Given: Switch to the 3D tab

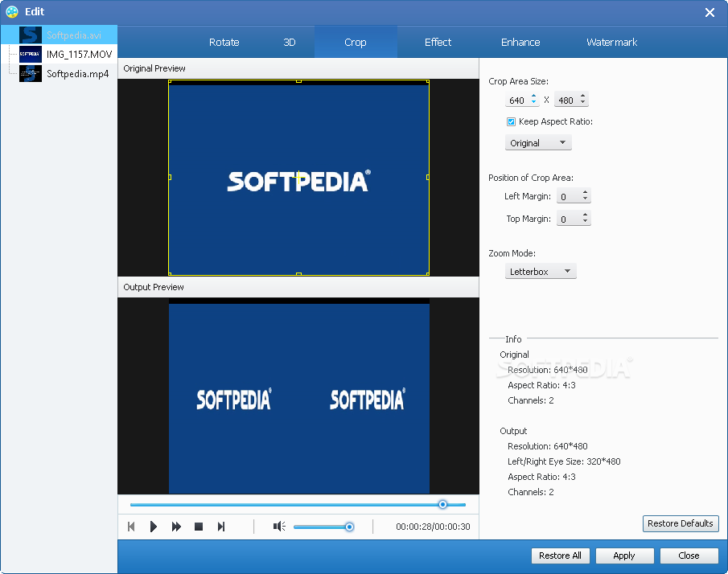Looking at the screenshot, I should [290, 43].
